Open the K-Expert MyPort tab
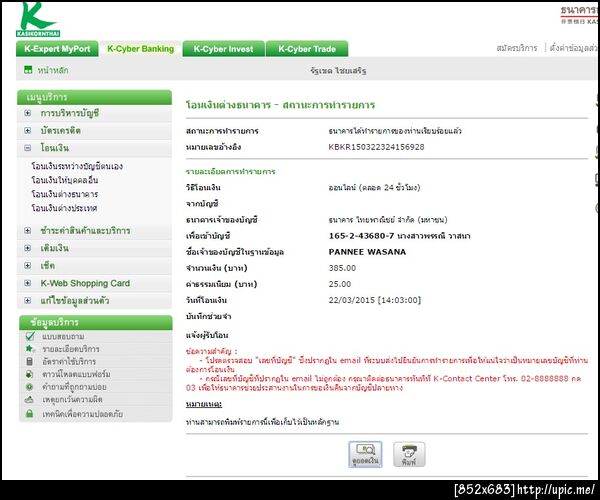Image resolution: width=600 pixels, height=500 pixels. tap(57, 49)
